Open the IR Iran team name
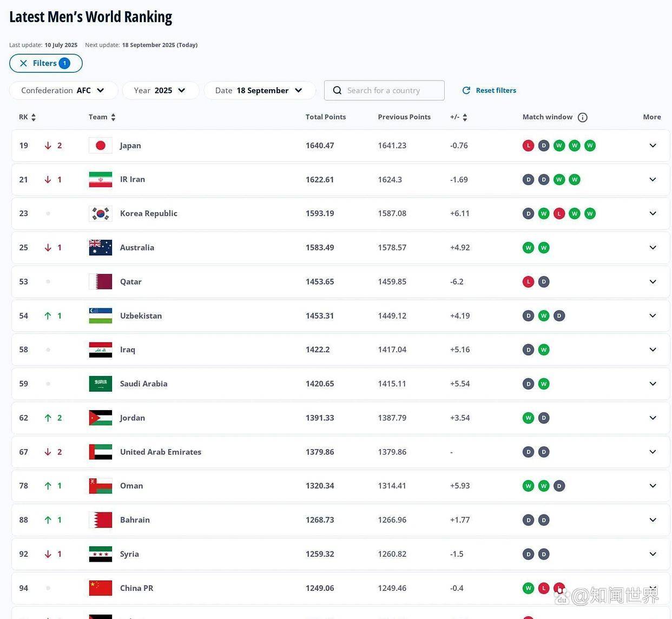The height and width of the screenshot is (619, 672). 133,180
